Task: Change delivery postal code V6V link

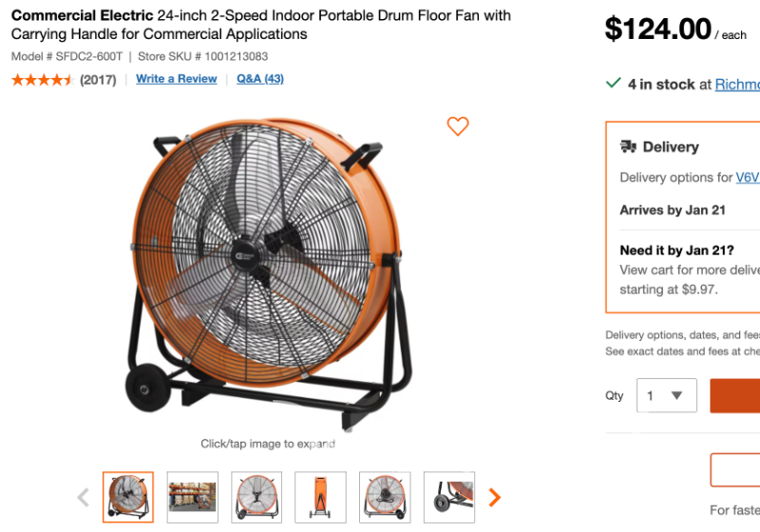Action: click(x=748, y=178)
